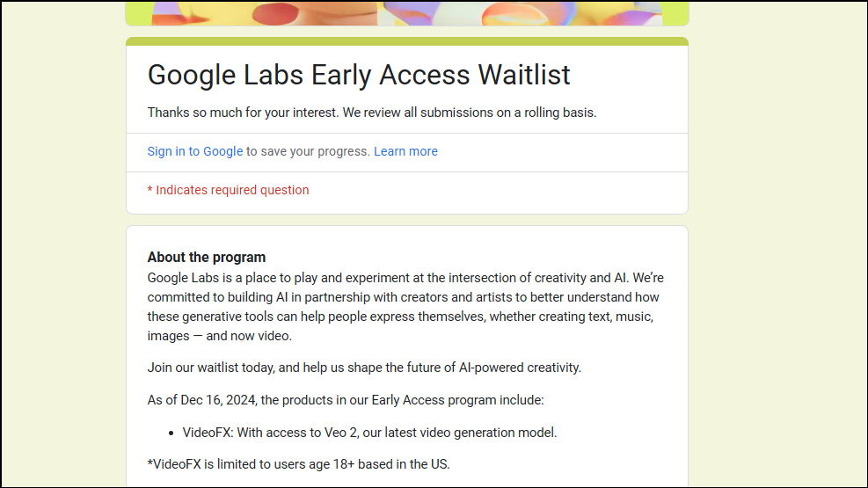
Task: Click the green accent bar atop title card
Action: coord(407,41)
